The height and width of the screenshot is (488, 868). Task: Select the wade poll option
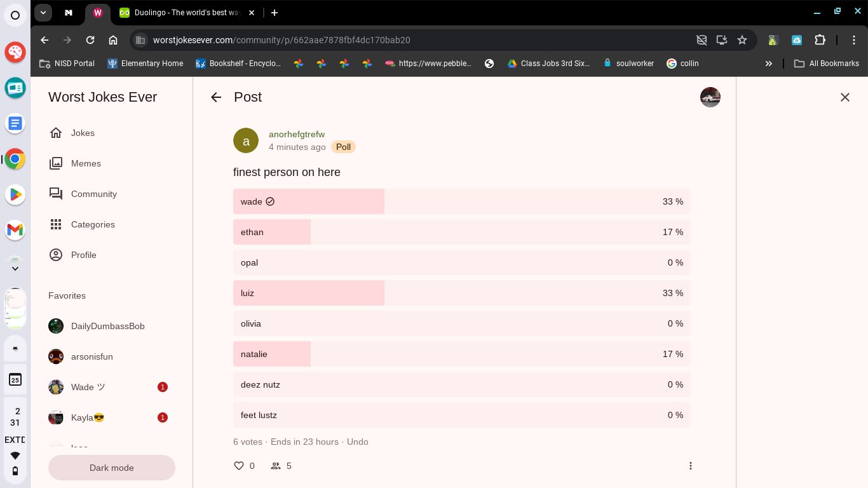pyautogui.click(x=461, y=201)
